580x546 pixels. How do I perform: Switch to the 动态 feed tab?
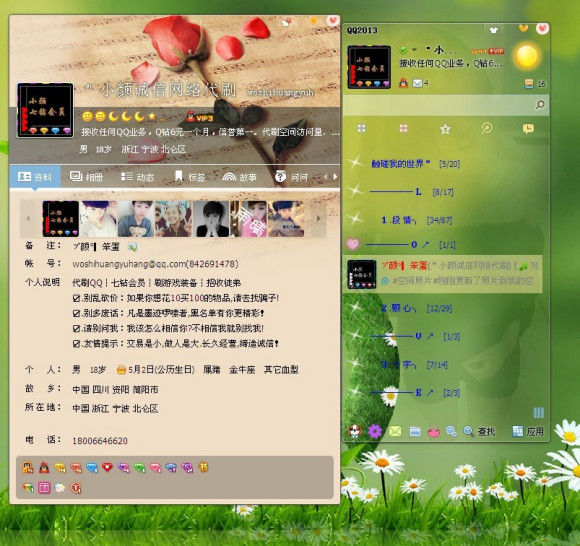coord(137,177)
